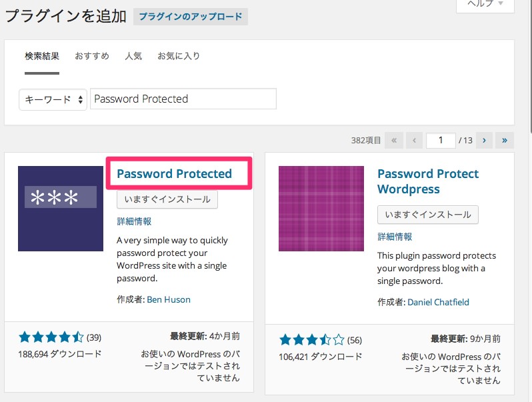
Task: Open the Password Protect Wordpress title
Action: pos(428,181)
